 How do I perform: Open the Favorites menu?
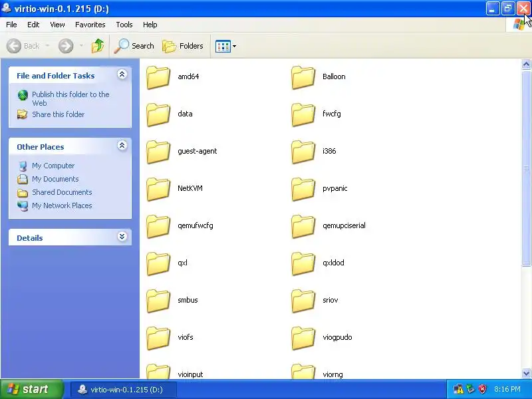90,25
